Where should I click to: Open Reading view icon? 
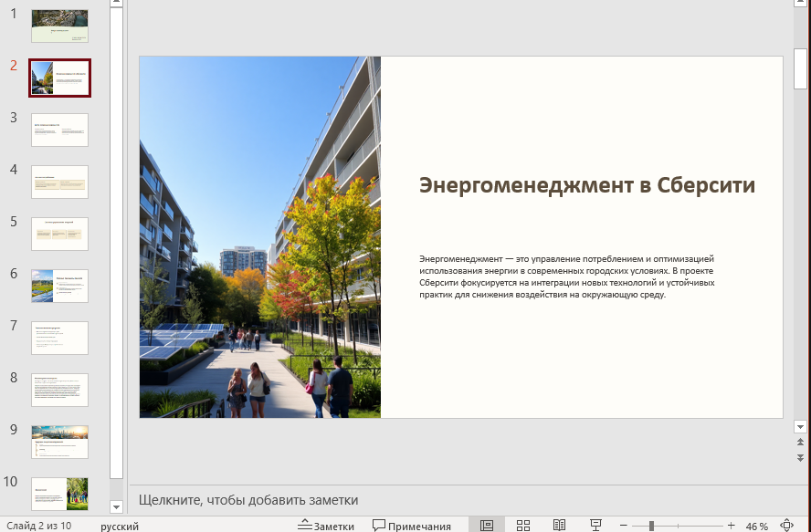(x=559, y=526)
